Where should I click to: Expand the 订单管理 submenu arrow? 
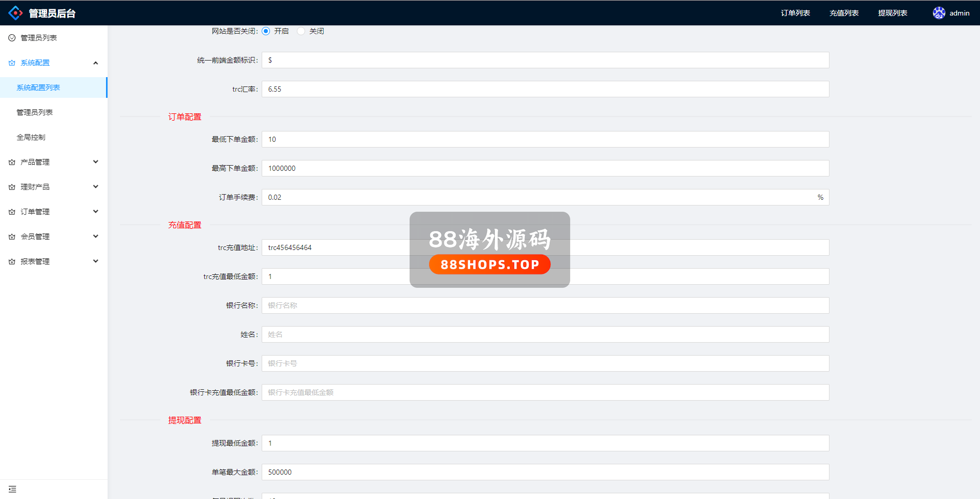click(96, 212)
